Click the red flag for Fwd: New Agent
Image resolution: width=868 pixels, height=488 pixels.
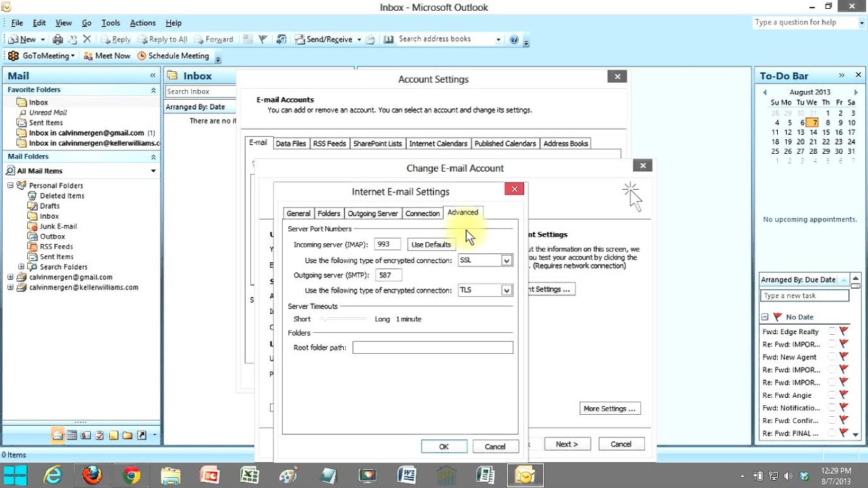pos(844,357)
